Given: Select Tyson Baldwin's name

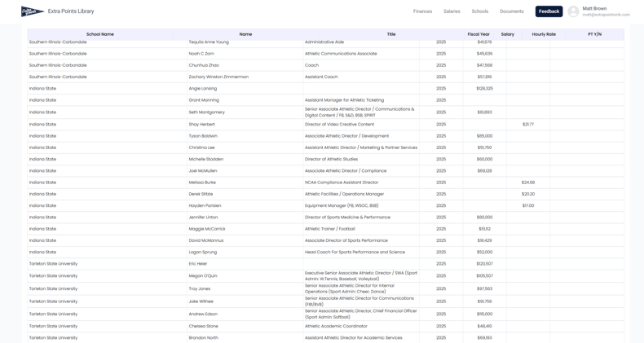Looking at the screenshot, I should coord(203,136).
